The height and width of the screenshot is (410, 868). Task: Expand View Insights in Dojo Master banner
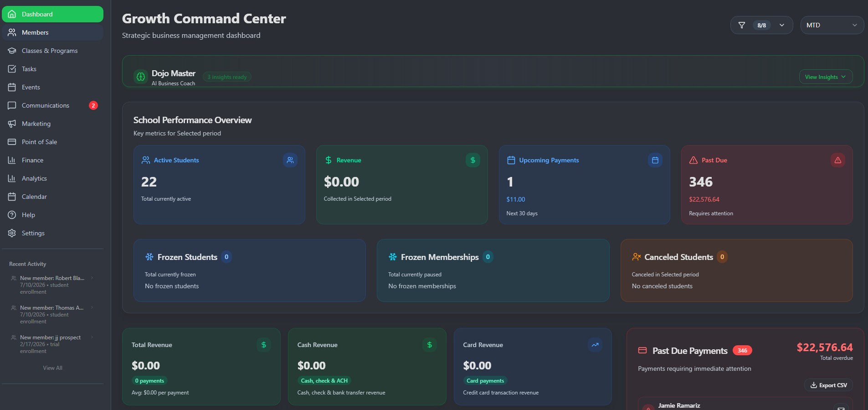tap(826, 77)
